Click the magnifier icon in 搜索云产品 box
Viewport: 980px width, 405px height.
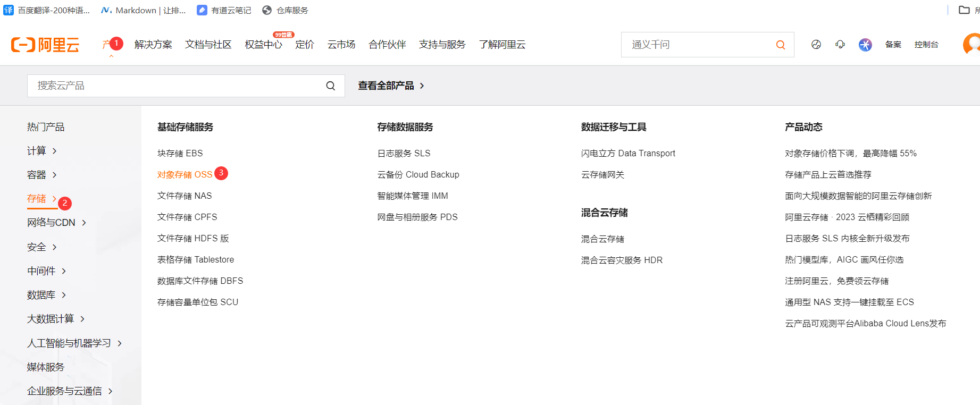[331, 86]
